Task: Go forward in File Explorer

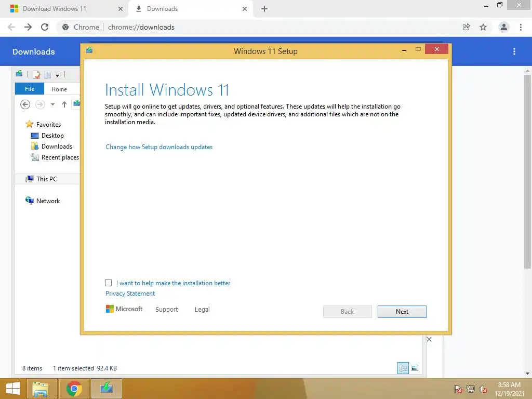Action: [x=40, y=104]
